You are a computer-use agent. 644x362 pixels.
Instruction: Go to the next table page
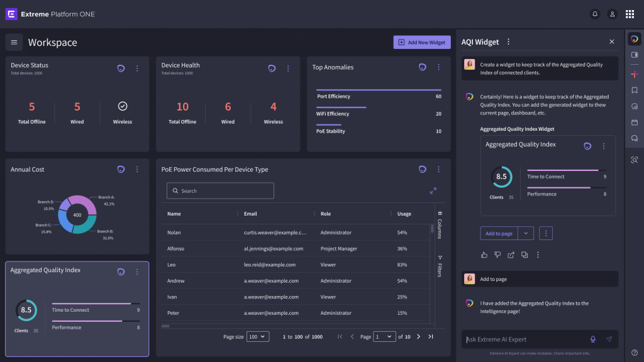(x=418, y=337)
